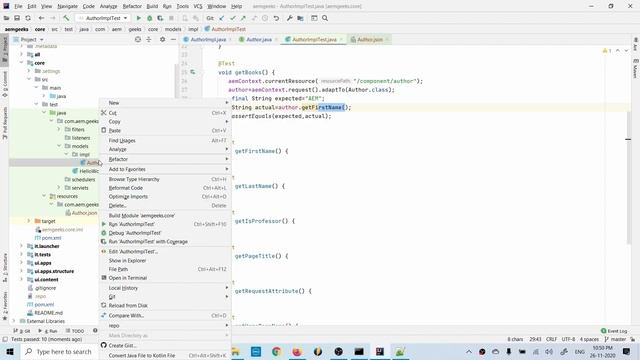Screen dimensions: 640x360
Task: Expand the it.launcher module node
Action: (x=22, y=246)
